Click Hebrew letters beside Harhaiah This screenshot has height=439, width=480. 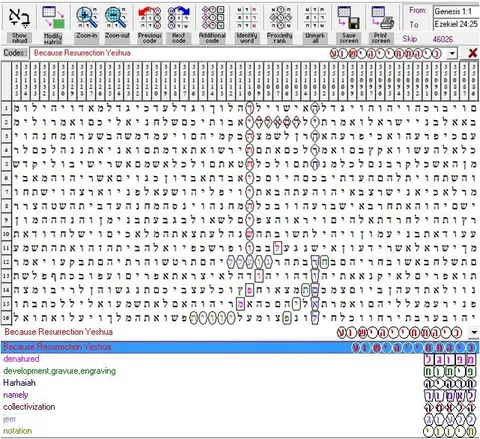(x=451, y=383)
